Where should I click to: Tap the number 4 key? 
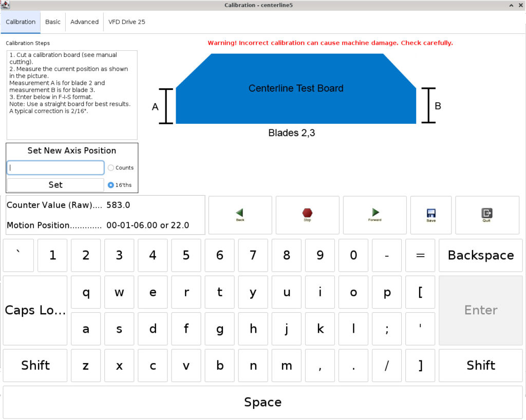153,255
